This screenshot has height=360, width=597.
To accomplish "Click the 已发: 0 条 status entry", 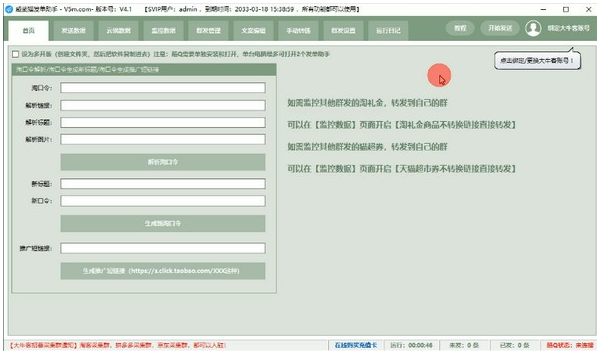I will pos(515,345).
